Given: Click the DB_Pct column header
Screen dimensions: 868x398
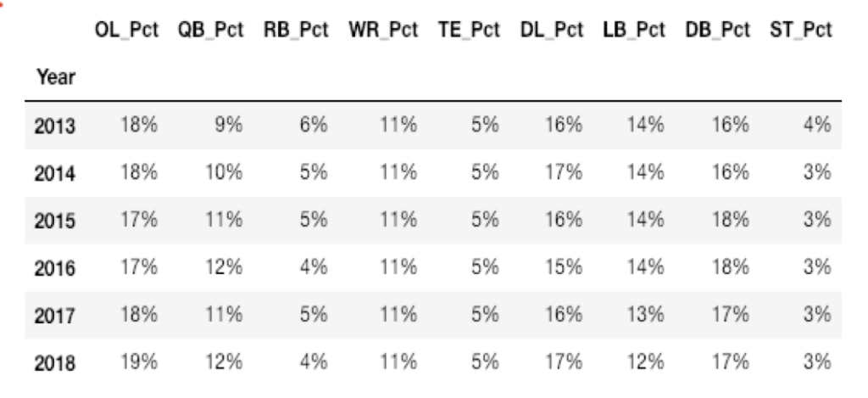Looking at the screenshot, I should [x=717, y=31].
